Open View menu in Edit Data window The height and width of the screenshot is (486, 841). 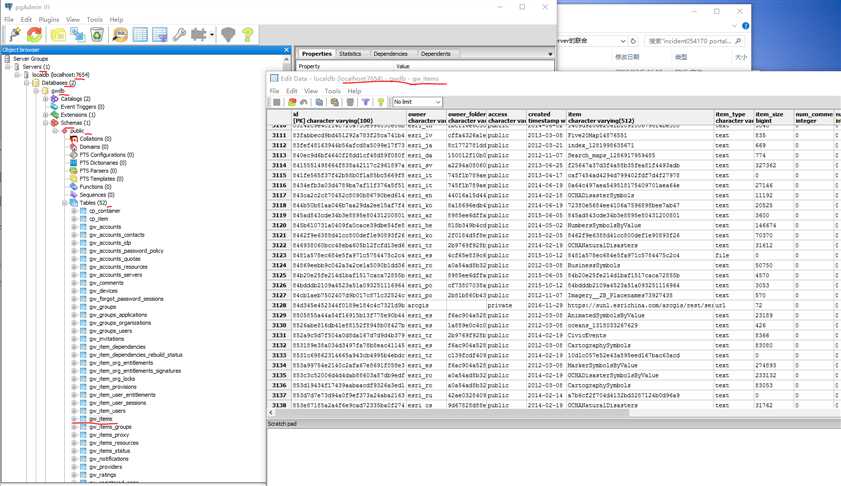click(311, 91)
